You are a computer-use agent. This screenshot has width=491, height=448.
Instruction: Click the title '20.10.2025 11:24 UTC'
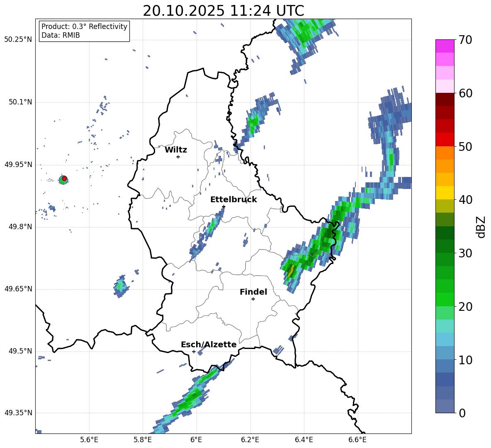(x=223, y=11)
